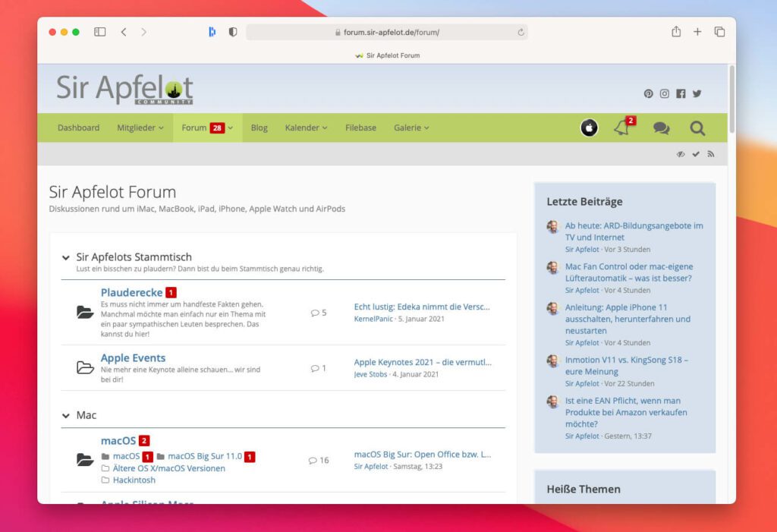Open the user avatar with the Apple logo
This screenshot has height=532, width=777.
[x=589, y=128]
